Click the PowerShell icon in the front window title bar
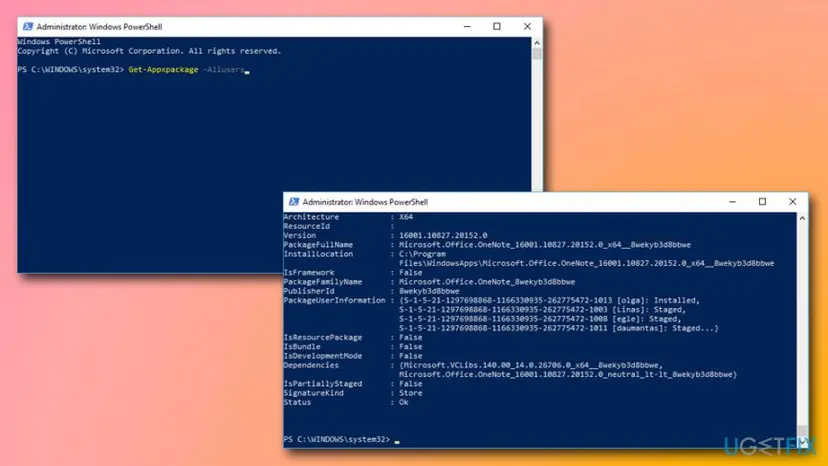This screenshot has height=466, width=828. point(294,202)
